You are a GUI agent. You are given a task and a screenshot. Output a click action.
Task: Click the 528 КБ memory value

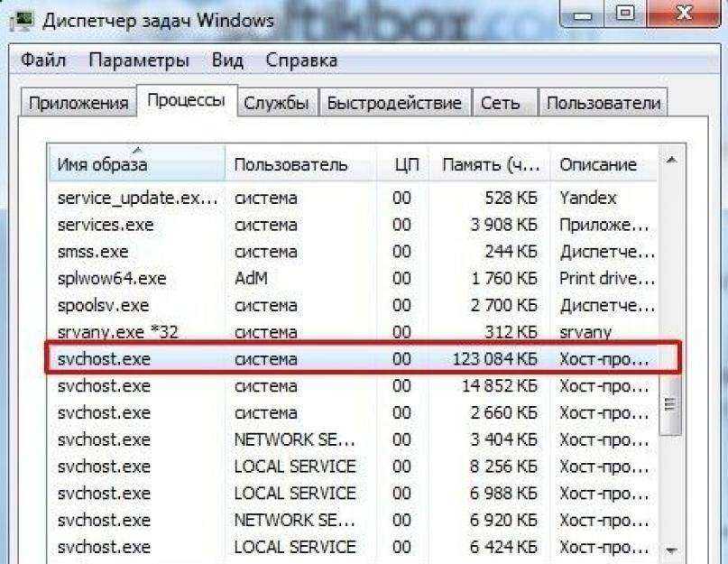[511, 198]
